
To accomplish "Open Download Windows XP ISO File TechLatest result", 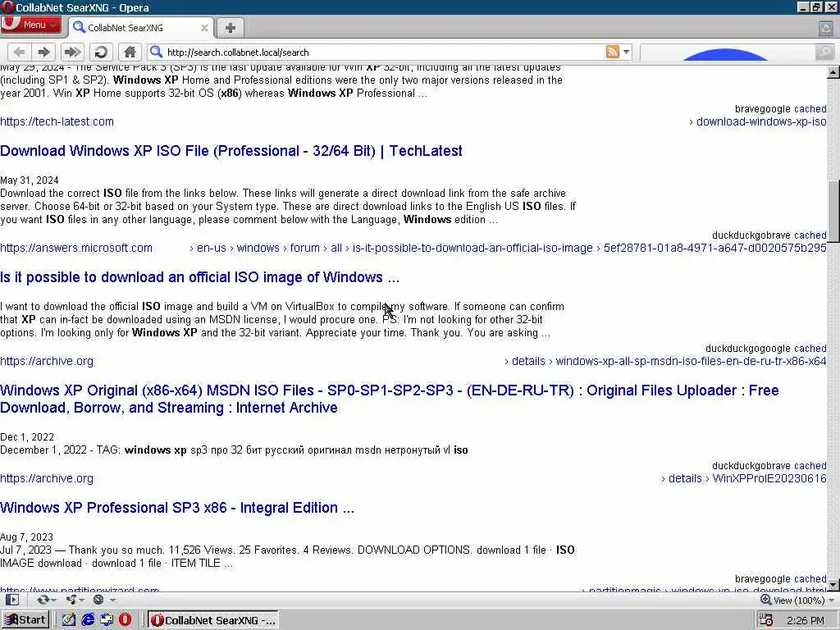I will click(231, 151).
